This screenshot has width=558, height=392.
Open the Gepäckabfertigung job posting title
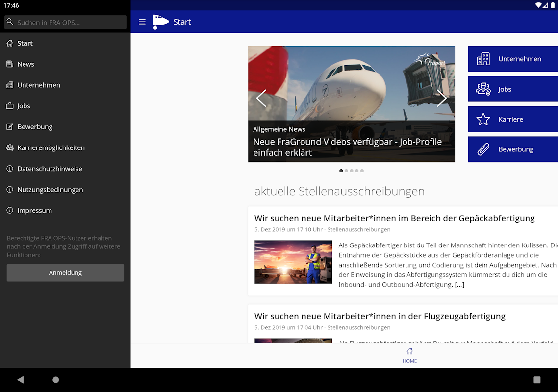pos(394,218)
